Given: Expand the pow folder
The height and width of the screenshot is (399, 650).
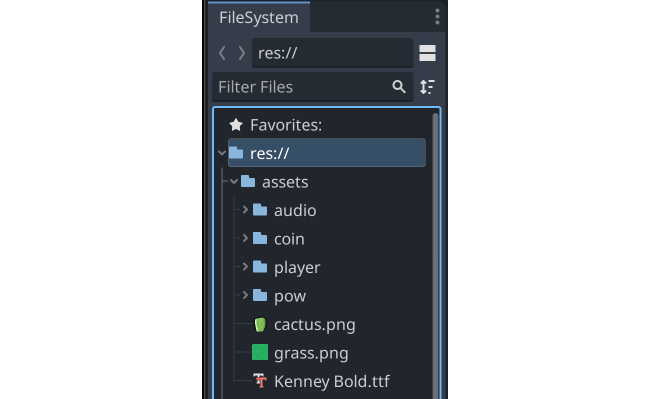Looking at the screenshot, I should click(x=245, y=295).
